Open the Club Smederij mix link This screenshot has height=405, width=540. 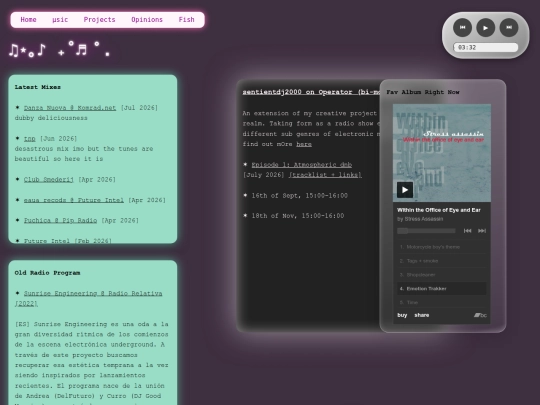(49, 179)
